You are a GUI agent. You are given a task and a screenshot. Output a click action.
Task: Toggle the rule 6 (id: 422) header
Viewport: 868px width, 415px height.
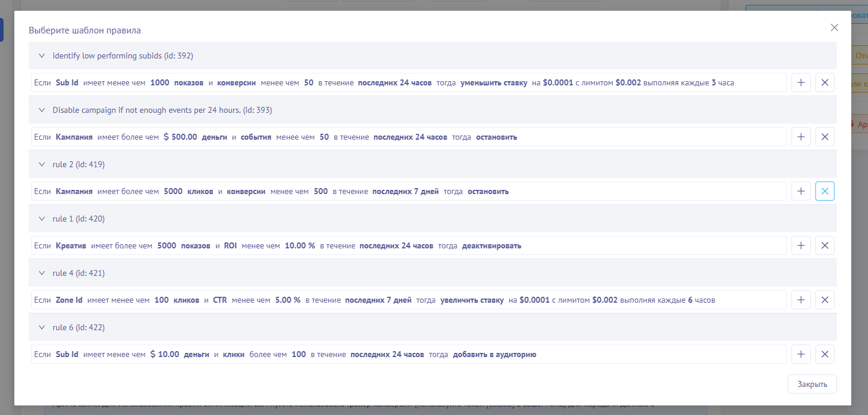pyautogui.click(x=42, y=327)
